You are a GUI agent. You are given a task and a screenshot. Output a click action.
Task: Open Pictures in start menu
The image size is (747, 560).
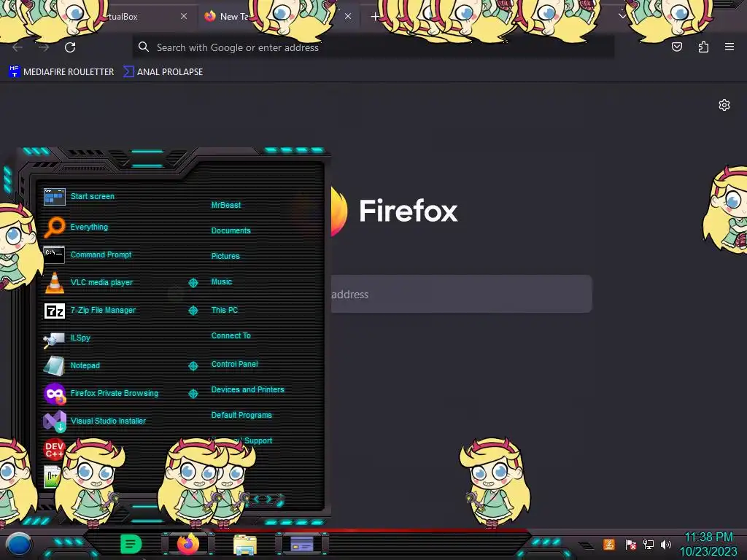coord(225,256)
